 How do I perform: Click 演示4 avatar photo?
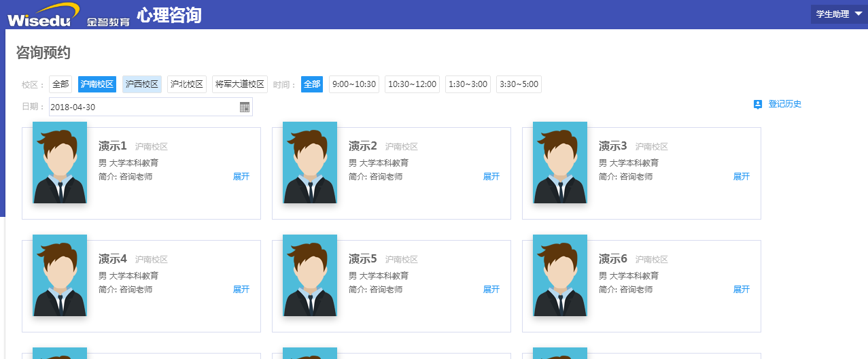[x=60, y=275]
